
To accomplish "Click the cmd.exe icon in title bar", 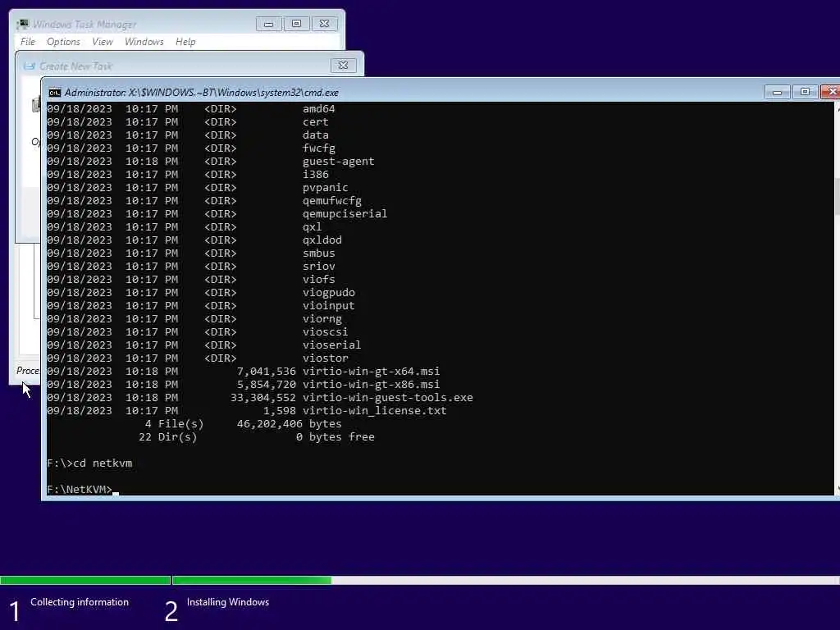I will [55, 93].
